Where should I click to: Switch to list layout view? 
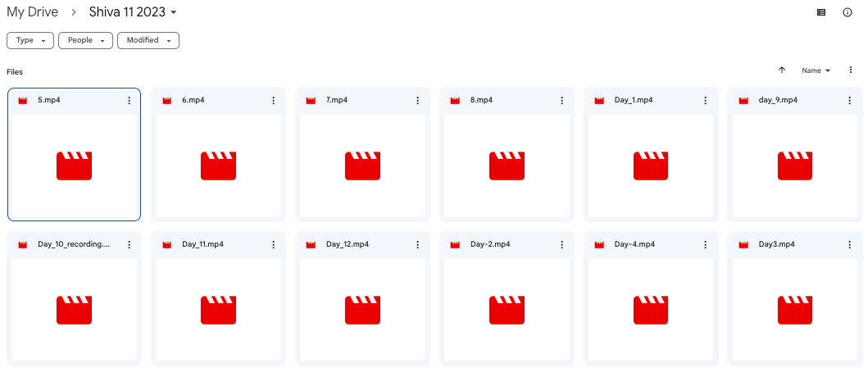(x=821, y=12)
